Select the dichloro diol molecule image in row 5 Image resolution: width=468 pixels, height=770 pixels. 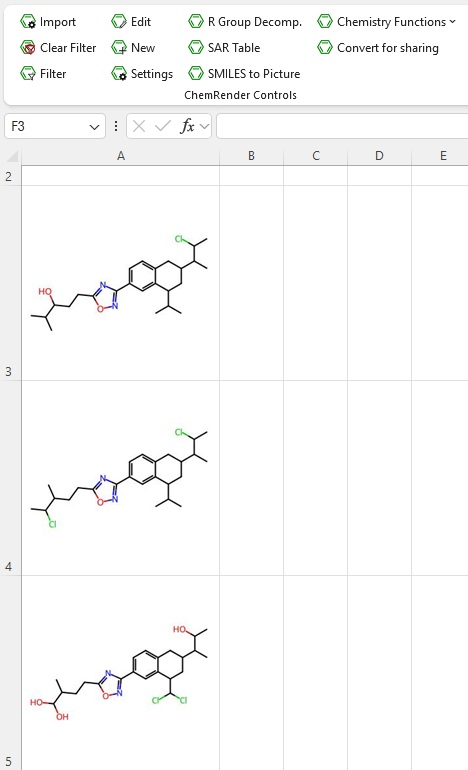tap(119, 673)
